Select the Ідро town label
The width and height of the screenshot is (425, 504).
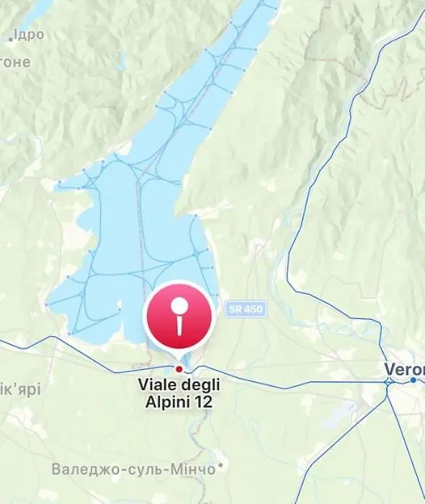point(29,35)
